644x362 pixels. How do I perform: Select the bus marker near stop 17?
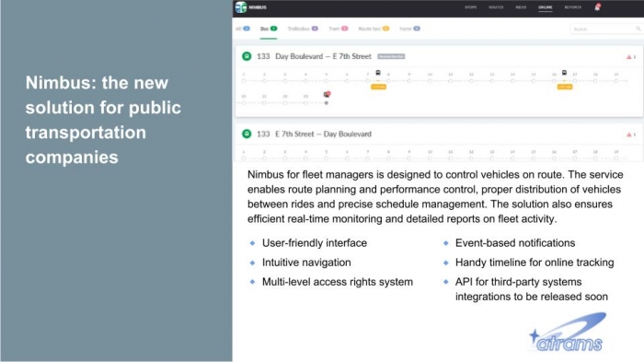pyautogui.click(x=564, y=73)
